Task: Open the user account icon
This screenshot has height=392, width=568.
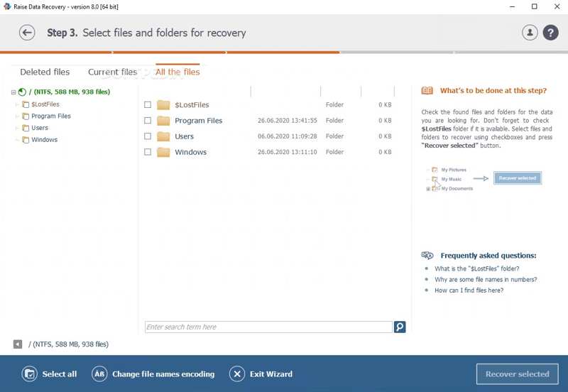Action: (530, 33)
